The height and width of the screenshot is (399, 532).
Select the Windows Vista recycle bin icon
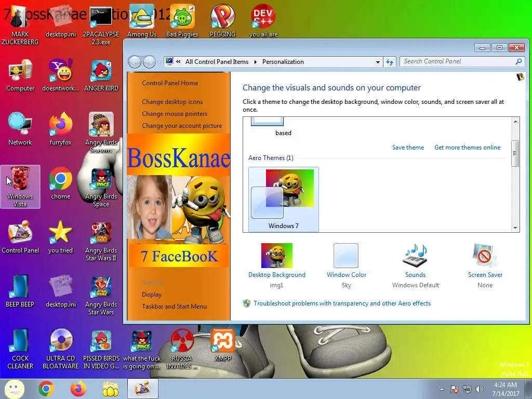[x=20, y=187]
